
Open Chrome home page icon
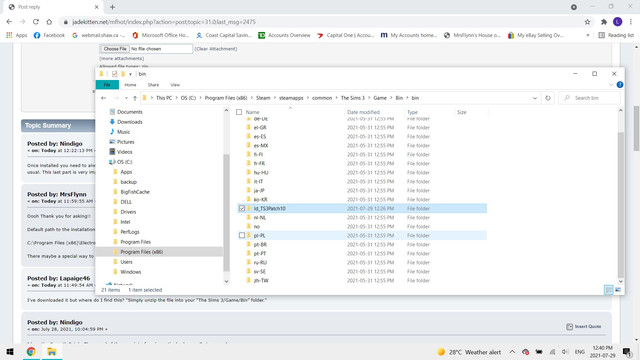pos(49,22)
